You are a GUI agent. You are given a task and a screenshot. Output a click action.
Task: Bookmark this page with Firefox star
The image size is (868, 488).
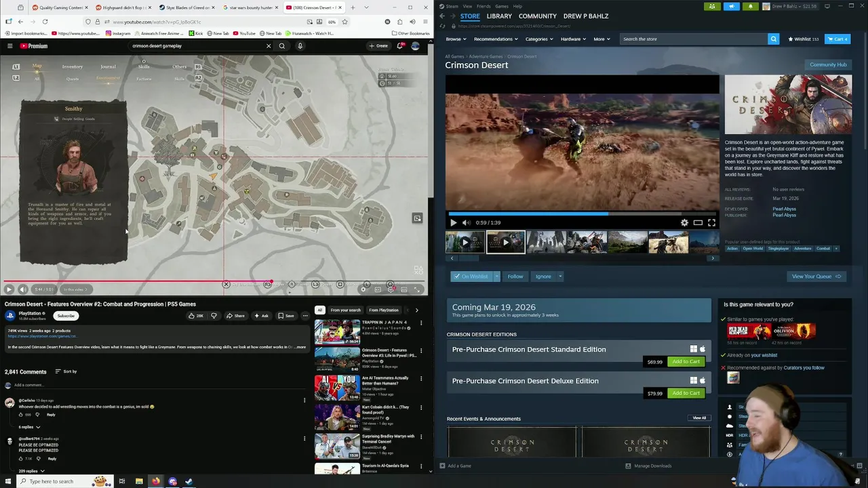point(344,22)
